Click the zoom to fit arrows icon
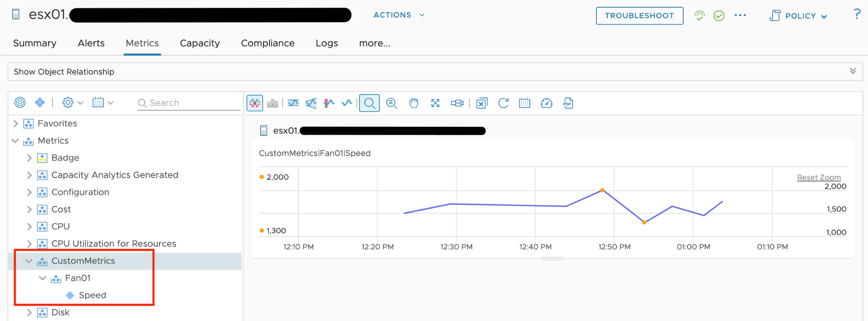868x321 pixels. tap(435, 103)
